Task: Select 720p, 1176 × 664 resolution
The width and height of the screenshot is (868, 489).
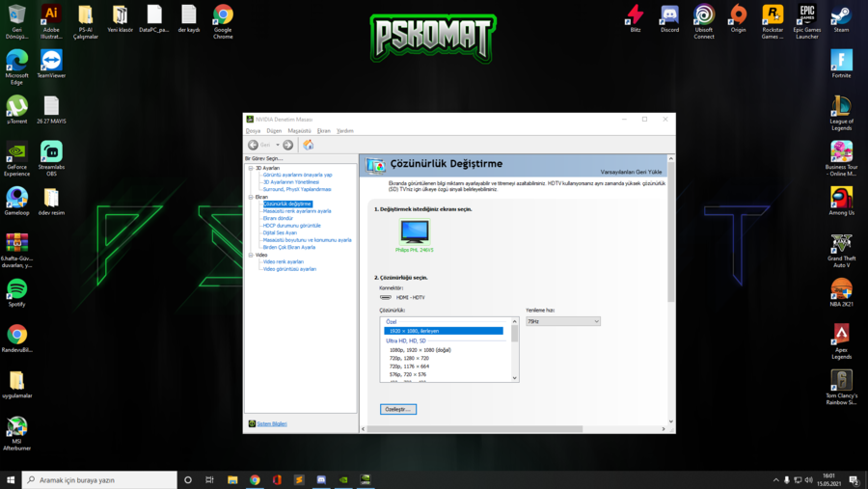Action: point(409,367)
